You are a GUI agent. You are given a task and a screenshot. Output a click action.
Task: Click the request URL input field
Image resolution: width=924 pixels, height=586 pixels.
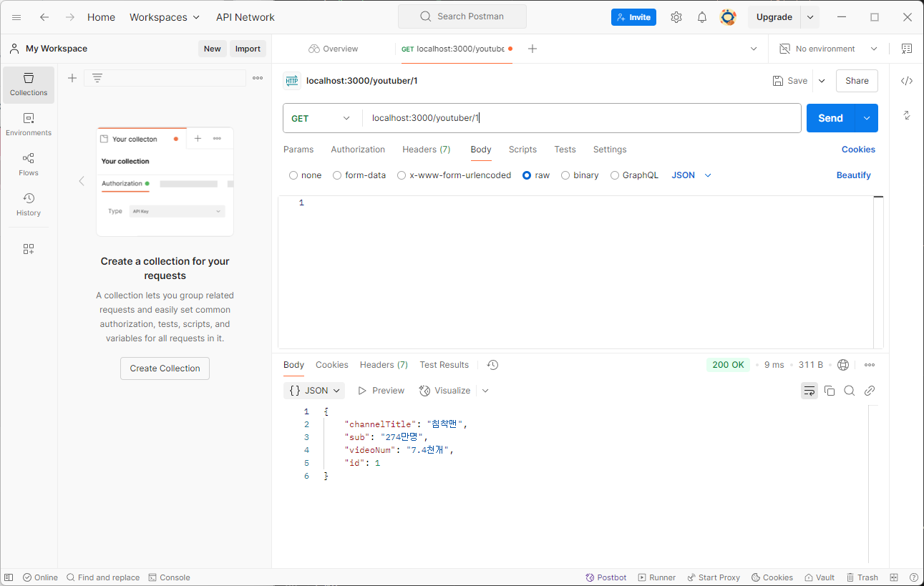581,118
